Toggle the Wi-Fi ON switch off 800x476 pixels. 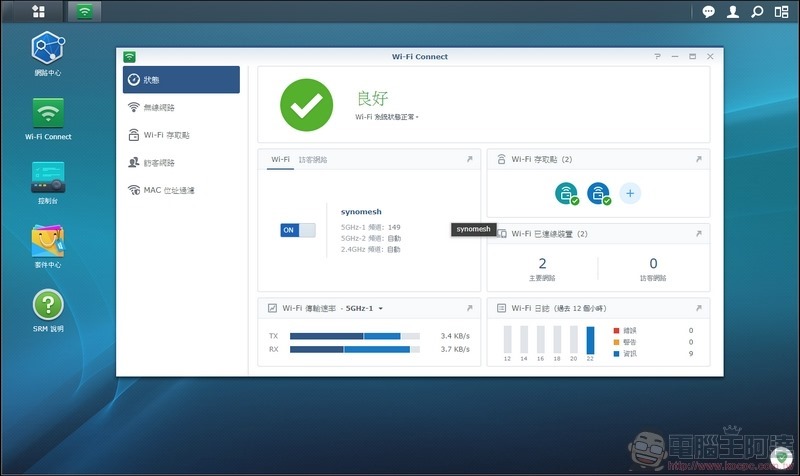[297, 230]
